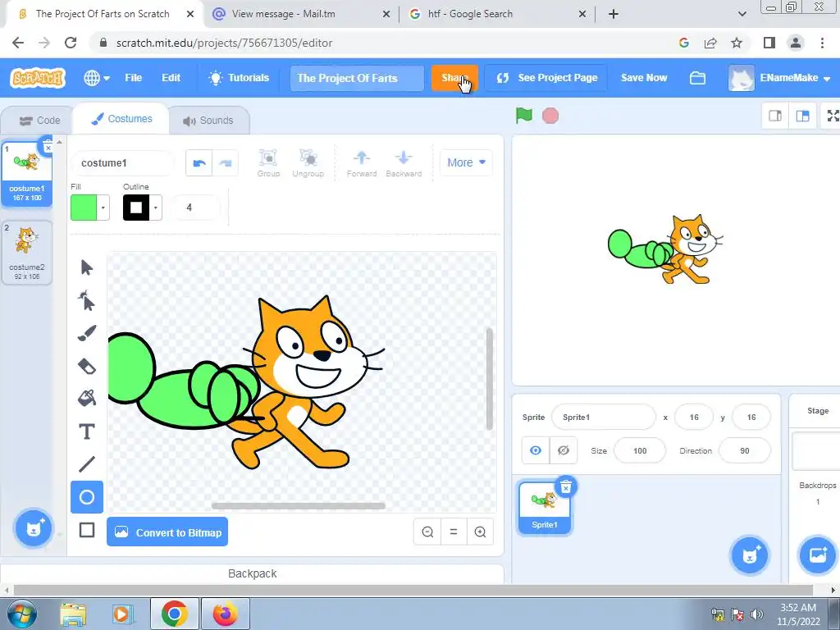Reset canvas zoom with equals button

tap(454, 532)
